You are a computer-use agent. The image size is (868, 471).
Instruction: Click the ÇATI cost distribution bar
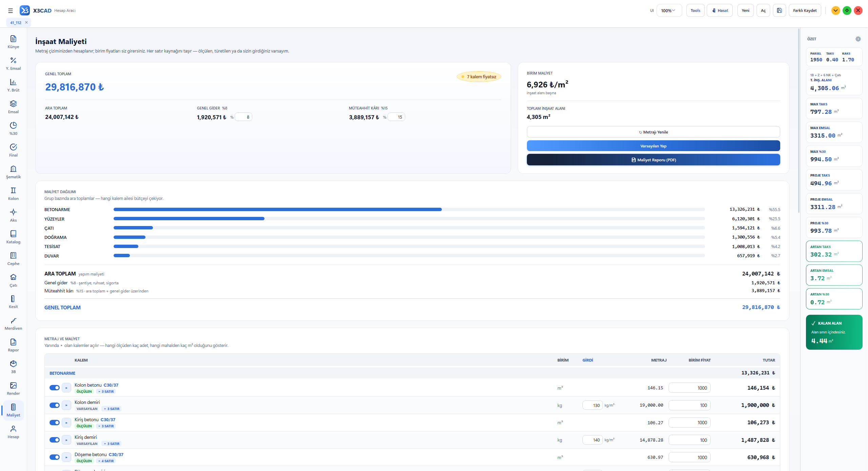409,228
